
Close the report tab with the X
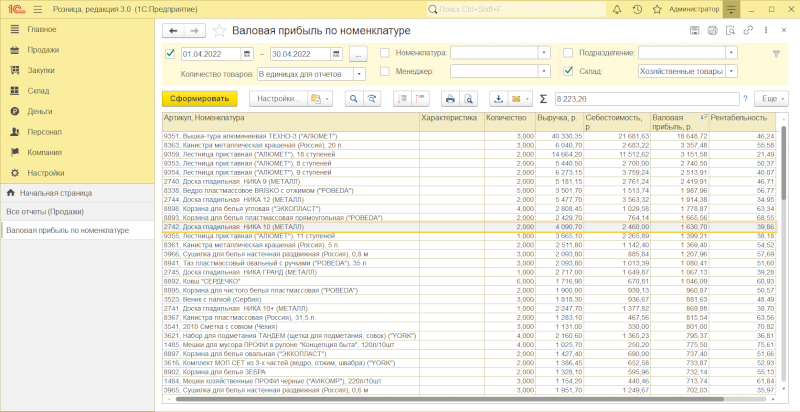(784, 31)
